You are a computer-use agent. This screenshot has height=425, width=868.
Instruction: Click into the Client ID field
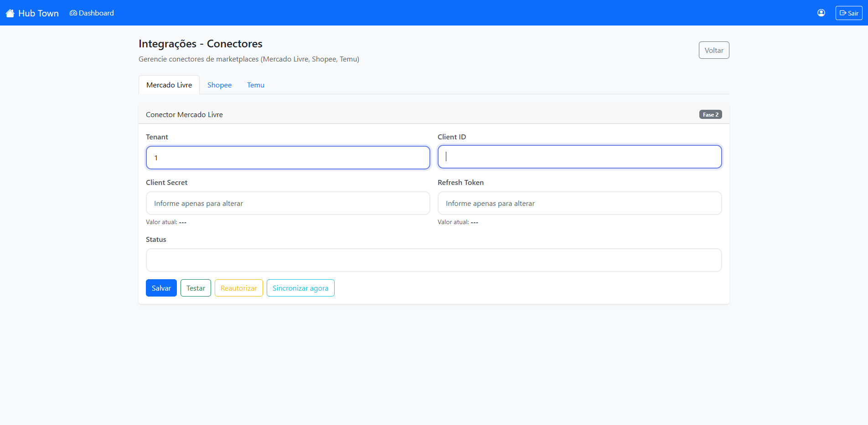point(579,157)
